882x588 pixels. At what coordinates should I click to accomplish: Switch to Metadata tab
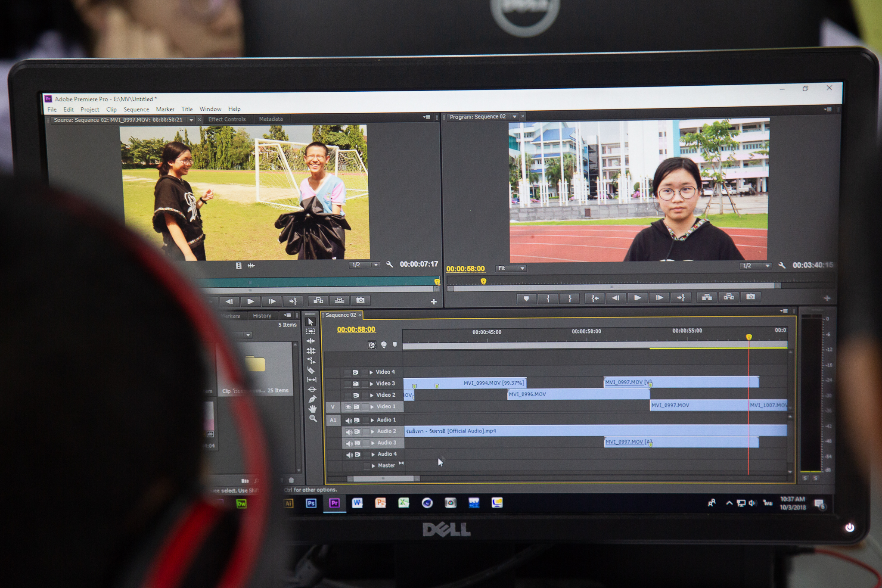pyautogui.click(x=271, y=119)
